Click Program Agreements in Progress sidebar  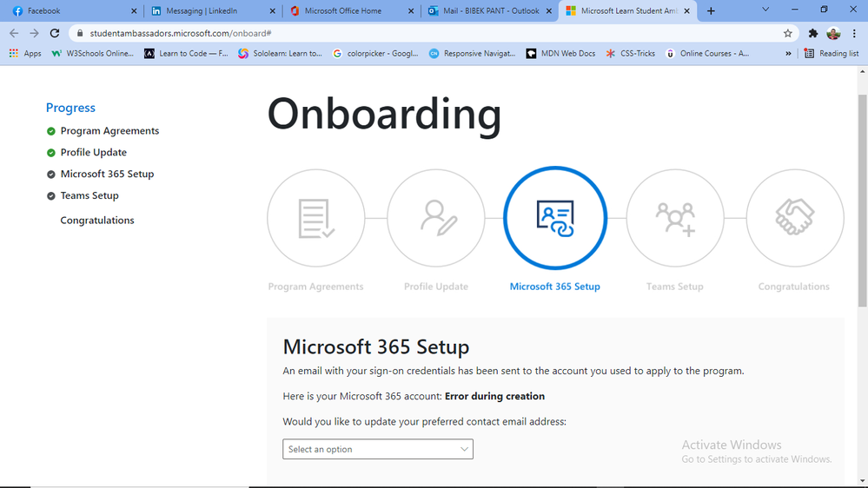[x=109, y=131]
